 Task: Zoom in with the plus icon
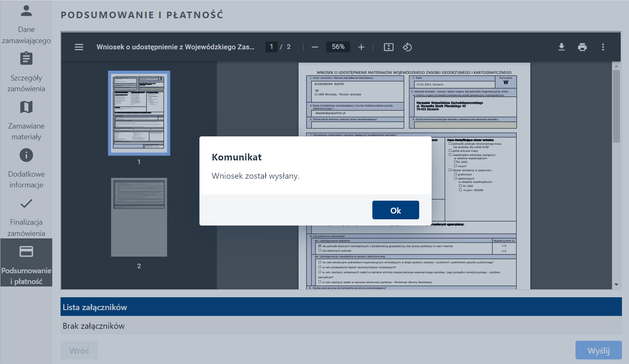(x=361, y=47)
